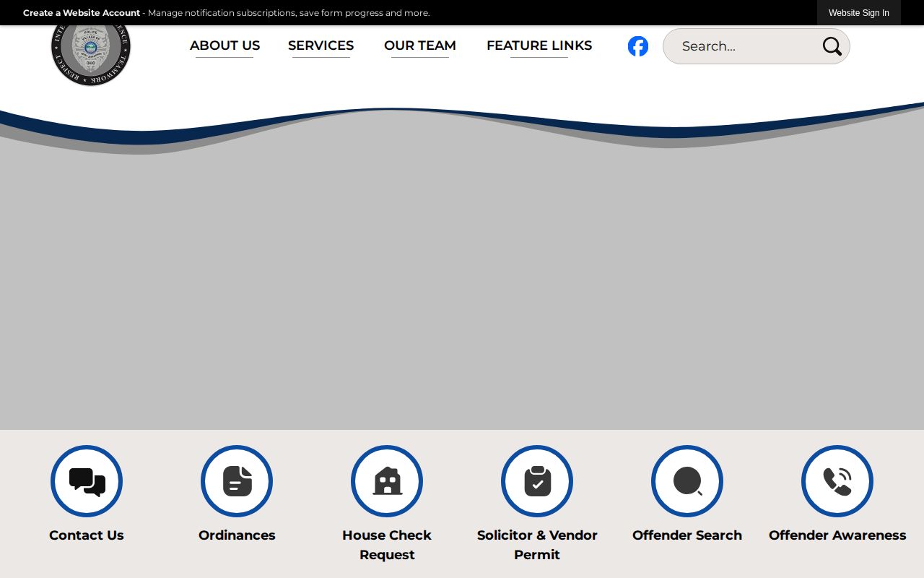The width and height of the screenshot is (924, 578).
Task: Click the Contact Us chat bubbles icon
Action: click(x=87, y=481)
